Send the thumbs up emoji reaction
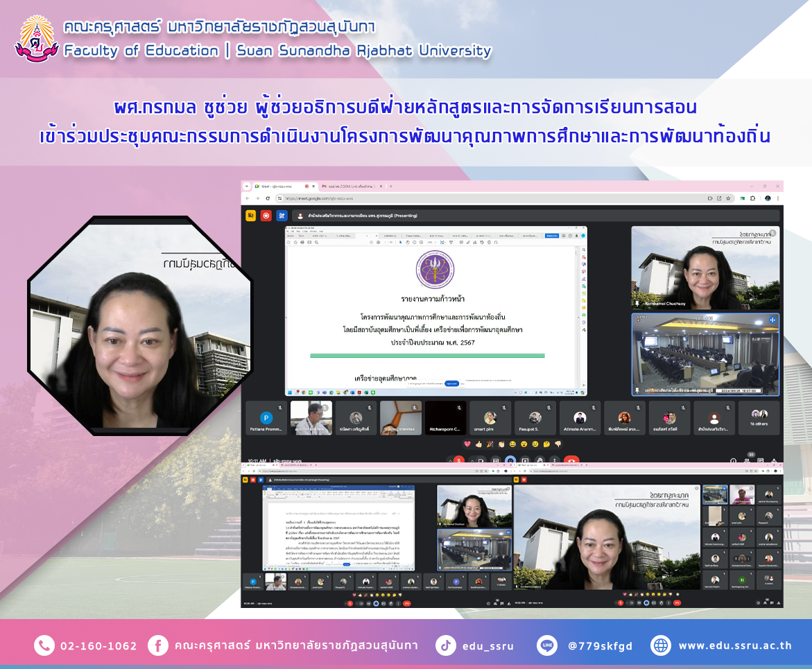The image size is (812, 669). pos(478,444)
